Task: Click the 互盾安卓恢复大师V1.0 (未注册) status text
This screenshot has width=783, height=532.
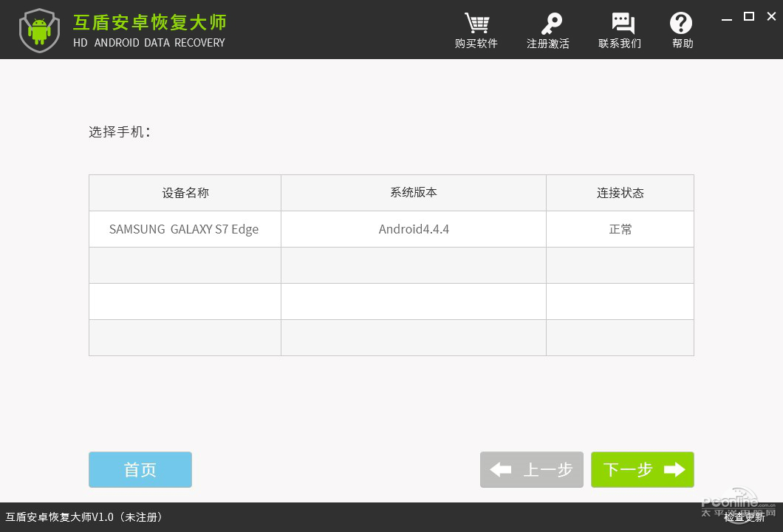Action: (x=84, y=517)
